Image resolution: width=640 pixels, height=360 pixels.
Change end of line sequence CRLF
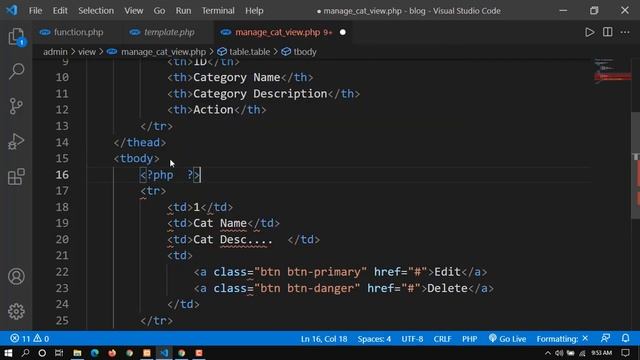[442, 339]
